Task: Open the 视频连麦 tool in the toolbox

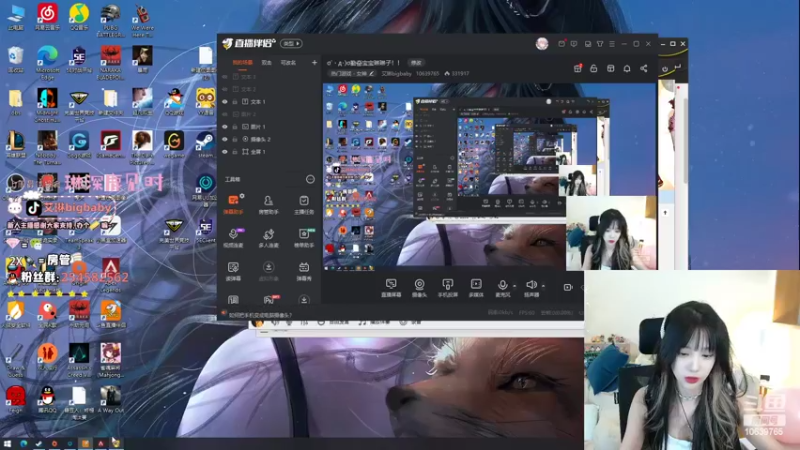Action: (x=233, y=238)
